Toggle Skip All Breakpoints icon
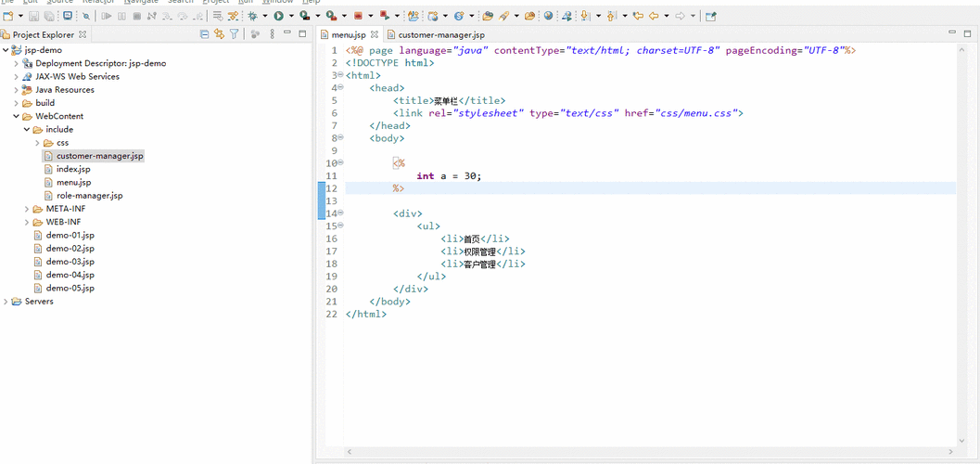 pyautogui.click(x=85, y=16)
